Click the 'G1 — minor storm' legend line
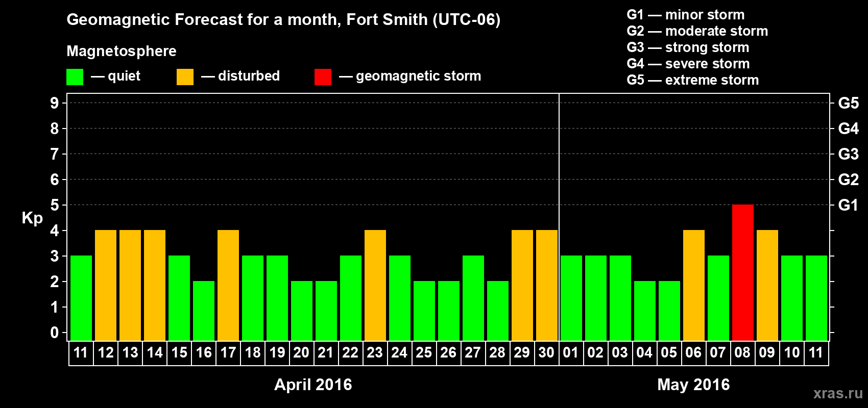Viewport: 868px width, 408px height. coord(686,15)
